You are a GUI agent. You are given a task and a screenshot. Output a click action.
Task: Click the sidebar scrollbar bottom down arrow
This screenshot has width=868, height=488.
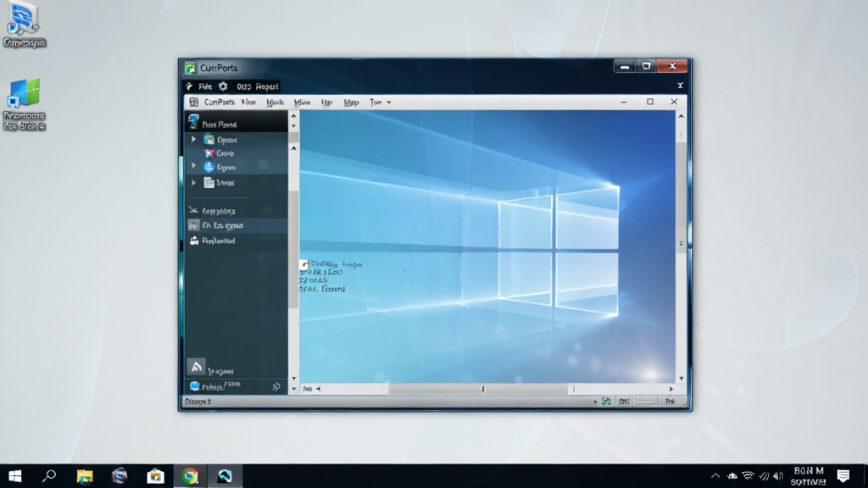click(293, 389)
